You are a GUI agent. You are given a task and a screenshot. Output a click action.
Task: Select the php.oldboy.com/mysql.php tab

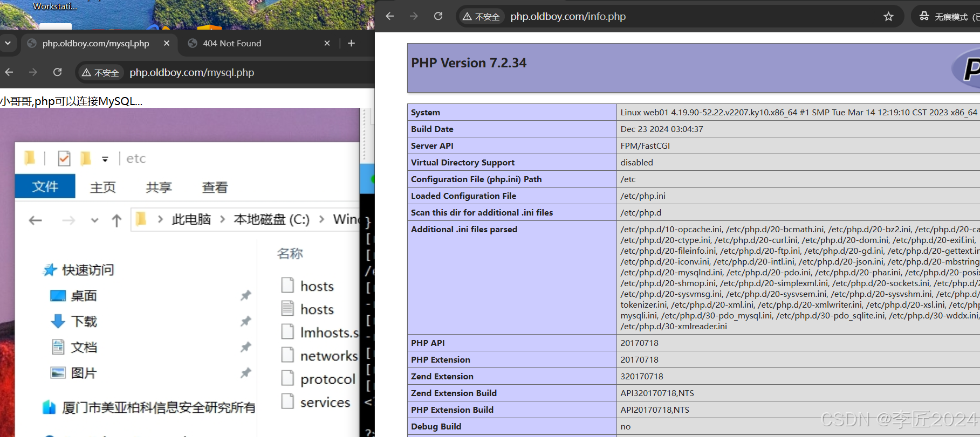click(x=95, y=43)
